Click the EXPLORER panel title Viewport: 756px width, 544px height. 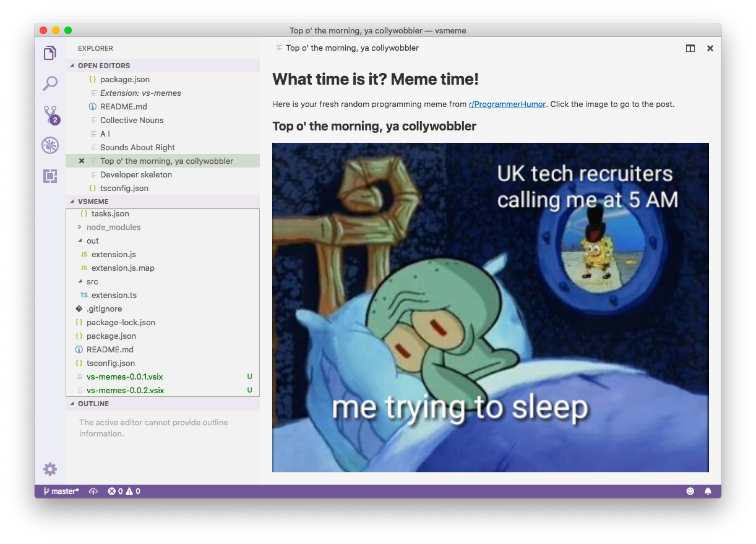pos(95,48)
